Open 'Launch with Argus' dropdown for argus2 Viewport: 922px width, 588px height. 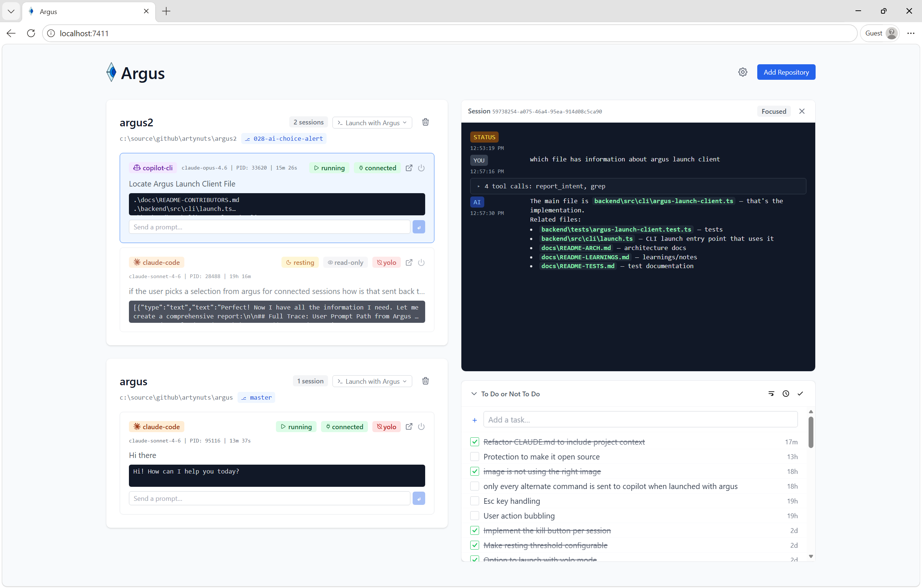[372, 123]
